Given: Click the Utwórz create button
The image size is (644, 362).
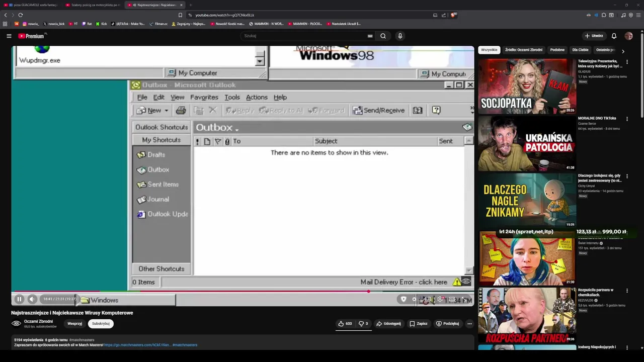Looking at the screenshot, I should 594,36.
